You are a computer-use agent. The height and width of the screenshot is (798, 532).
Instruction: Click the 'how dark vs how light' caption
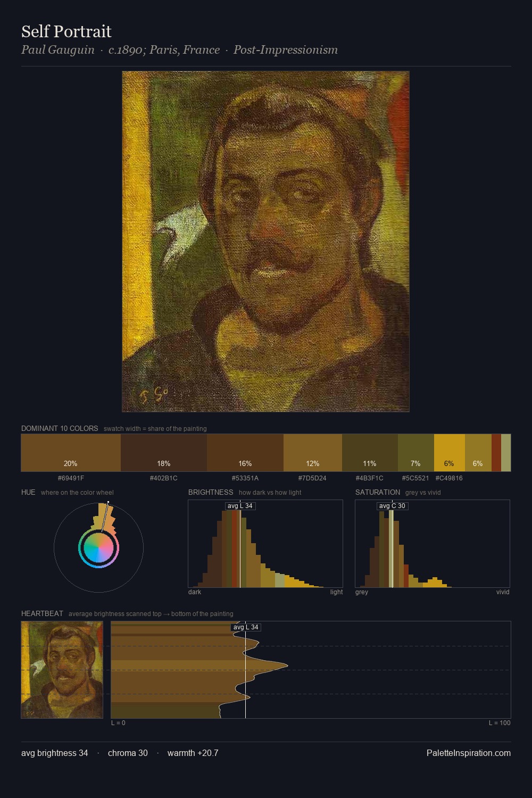tap(270, 493)
